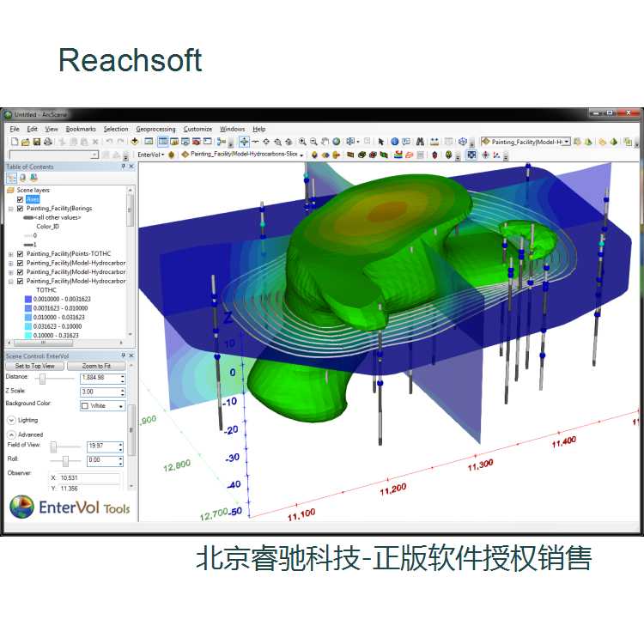Collapse the Lighting section chevron

[11, 420]
